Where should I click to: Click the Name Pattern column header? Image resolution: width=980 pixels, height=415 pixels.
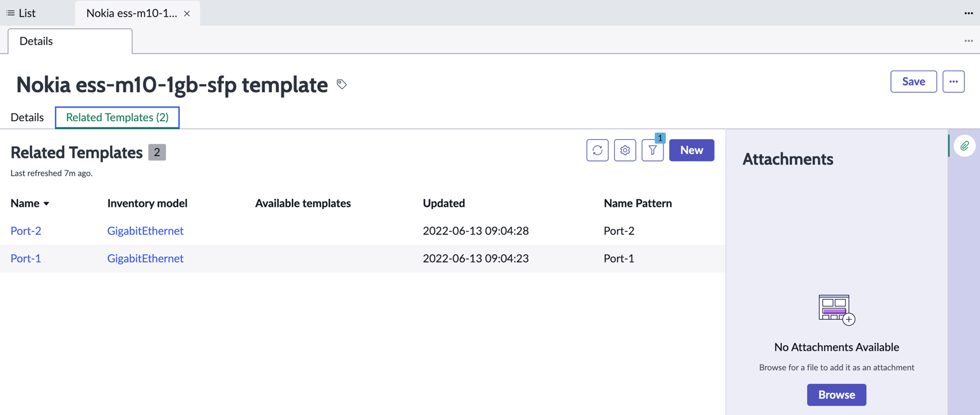tap(638, 203)
